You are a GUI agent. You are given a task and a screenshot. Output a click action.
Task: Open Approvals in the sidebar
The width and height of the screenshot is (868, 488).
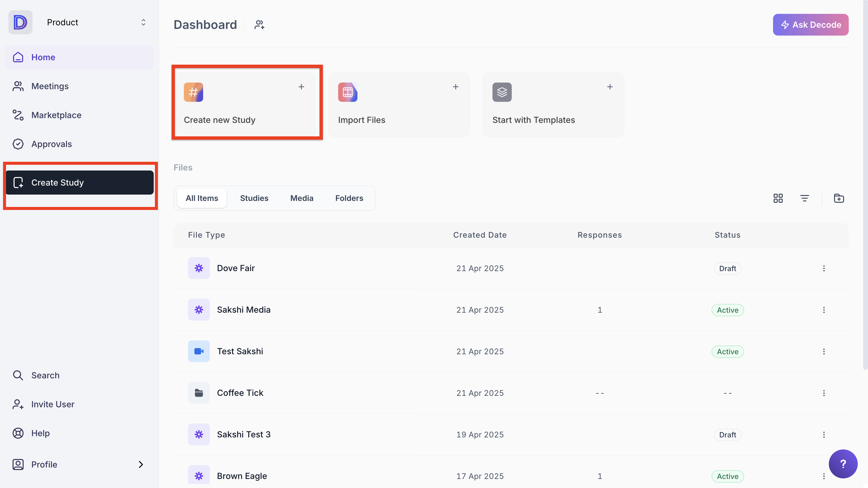51,144
